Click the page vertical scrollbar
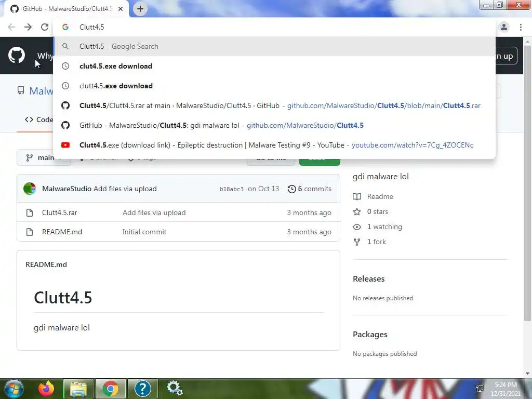The height and width of the screenshot is (399, 532). (x=527, y=183)
